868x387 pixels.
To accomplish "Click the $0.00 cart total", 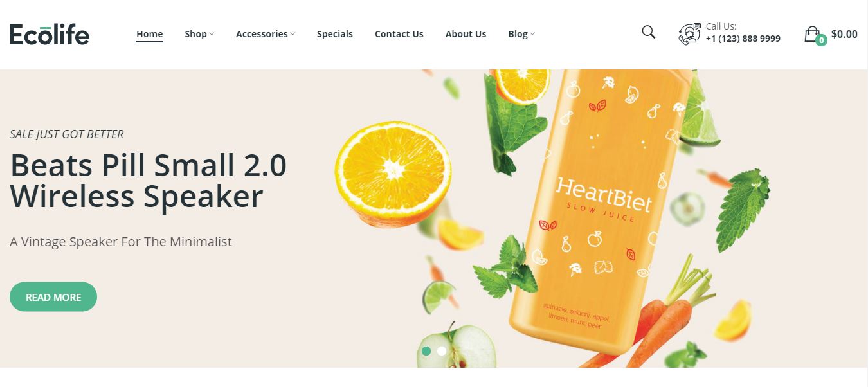I will point(844,34).
